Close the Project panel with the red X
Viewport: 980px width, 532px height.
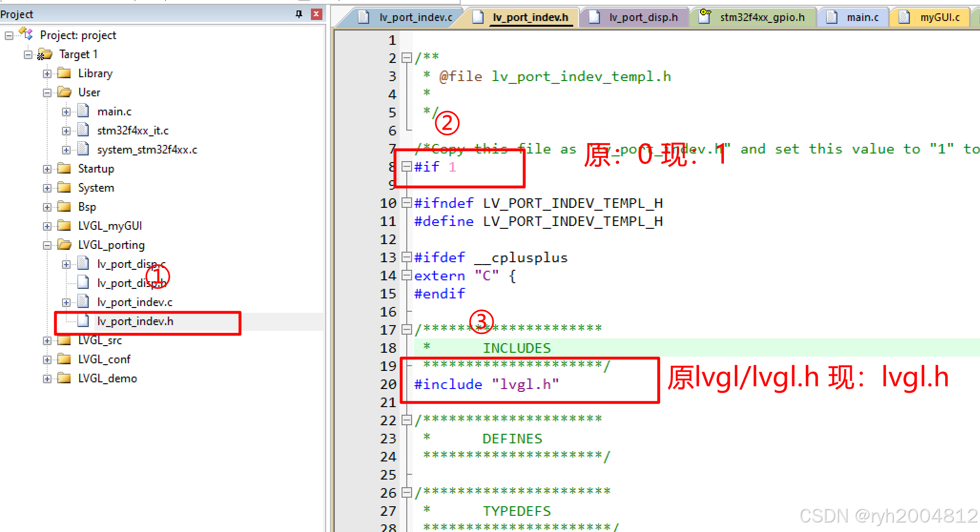pos(316,14)
